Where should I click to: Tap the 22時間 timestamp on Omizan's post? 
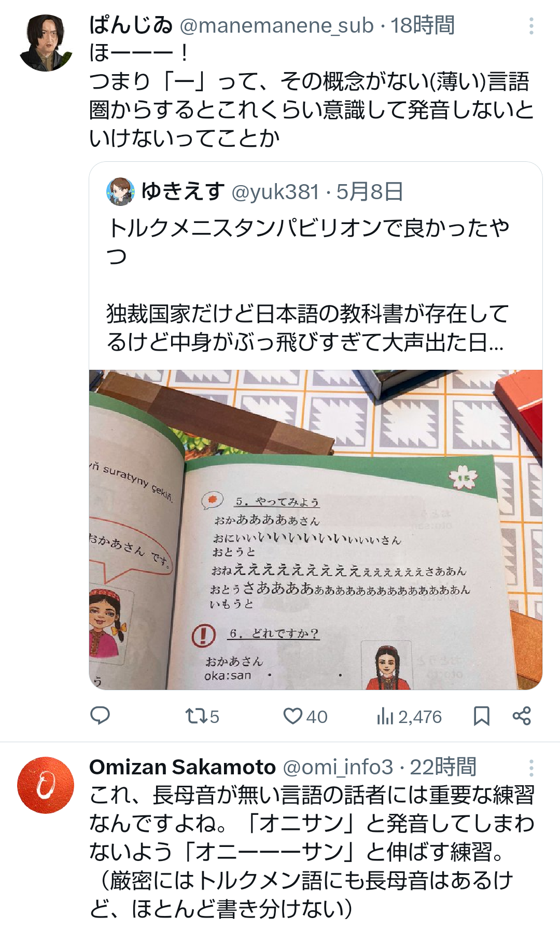(x=443, y=768)
